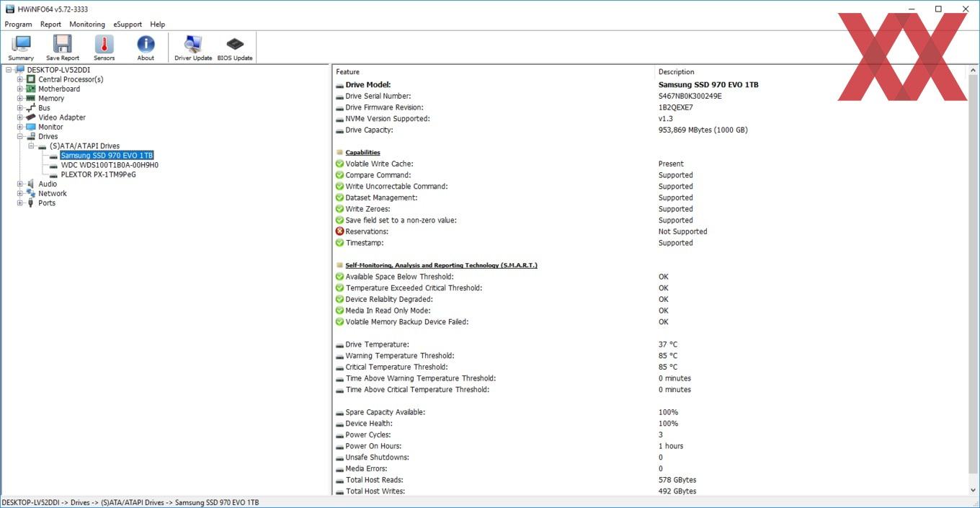
Task: Select the Drives tree node
Action: tap(48, 136)
